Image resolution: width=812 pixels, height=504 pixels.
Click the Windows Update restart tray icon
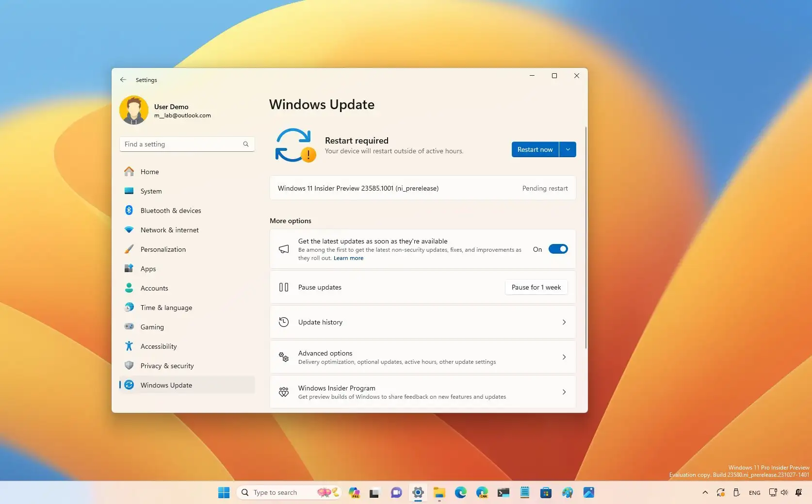coord(721,492)
